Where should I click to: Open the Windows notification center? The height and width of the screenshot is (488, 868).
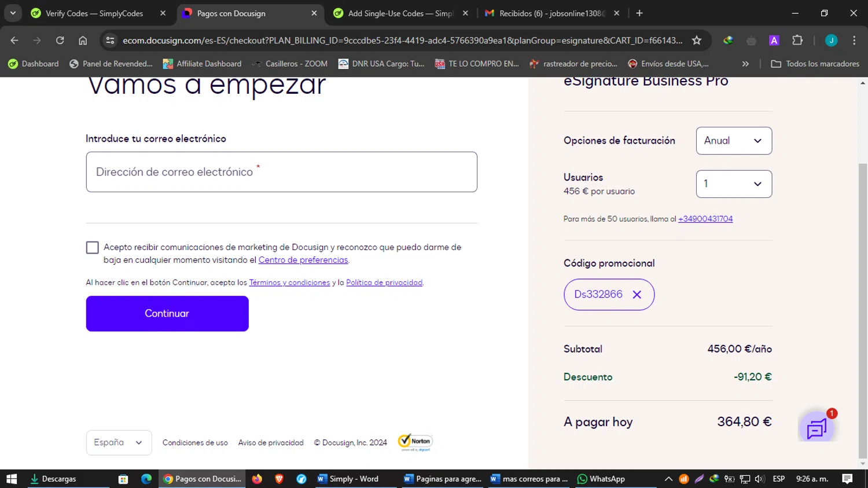(x=848, y=479)
